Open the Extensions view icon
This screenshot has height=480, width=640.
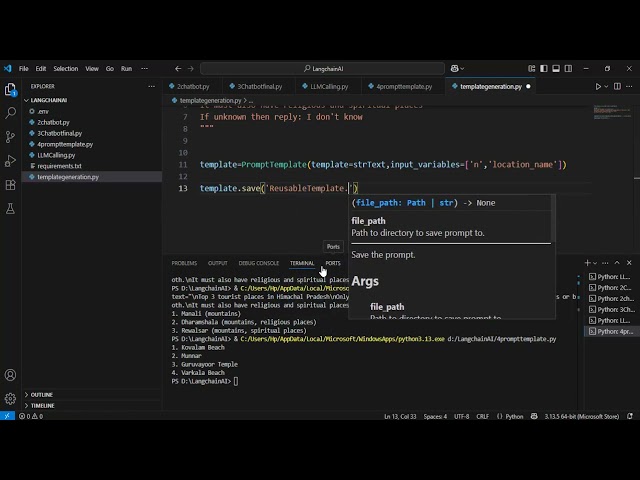(10, 185)
